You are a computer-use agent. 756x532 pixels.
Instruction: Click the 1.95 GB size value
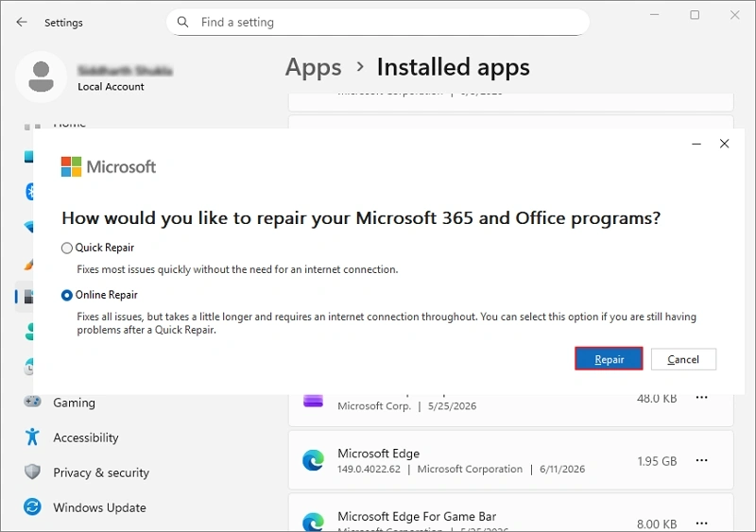(657, 461)
